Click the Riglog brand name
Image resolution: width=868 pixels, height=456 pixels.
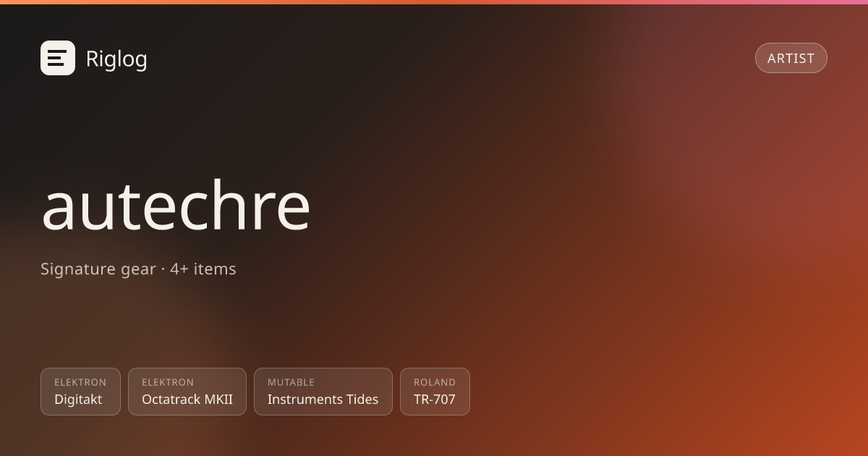(116, 59)
